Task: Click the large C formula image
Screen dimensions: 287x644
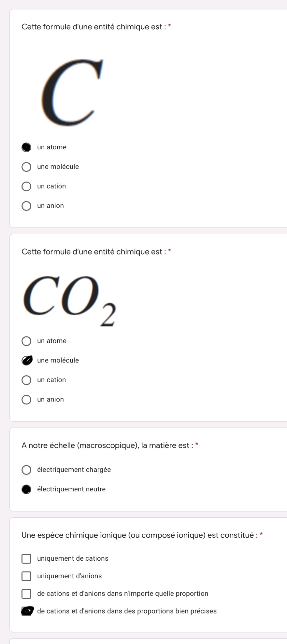Action: (x=72, y=93)
